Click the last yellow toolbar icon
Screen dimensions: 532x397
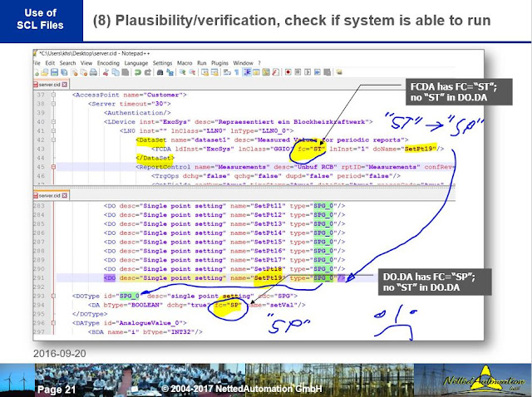point(339,72)
